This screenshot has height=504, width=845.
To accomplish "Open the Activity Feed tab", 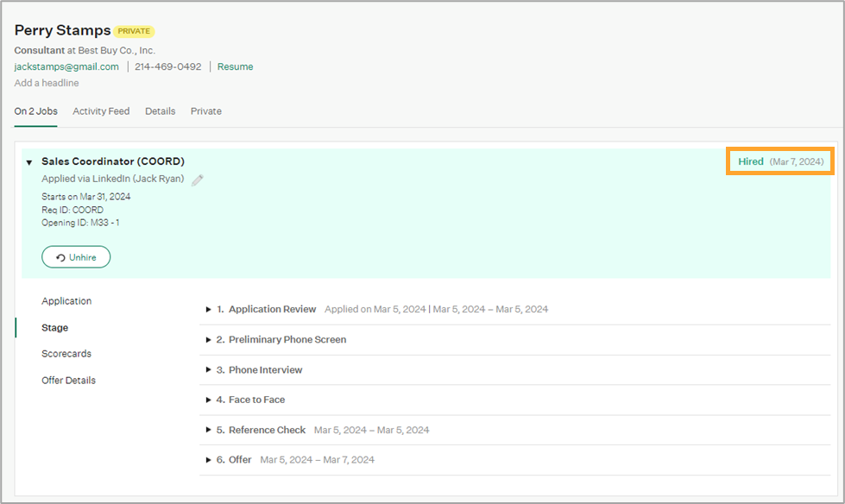I will pos(101,111).
